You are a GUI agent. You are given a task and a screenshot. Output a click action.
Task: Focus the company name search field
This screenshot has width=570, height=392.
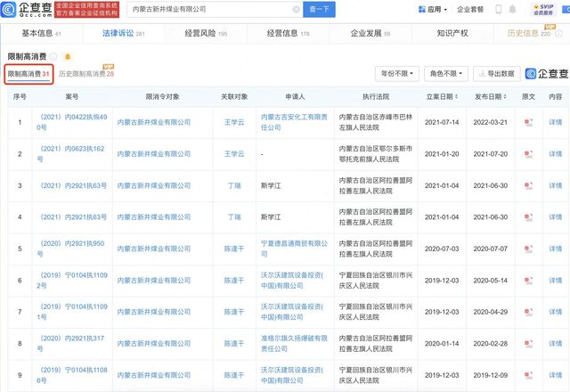click(x=213, y=10)
